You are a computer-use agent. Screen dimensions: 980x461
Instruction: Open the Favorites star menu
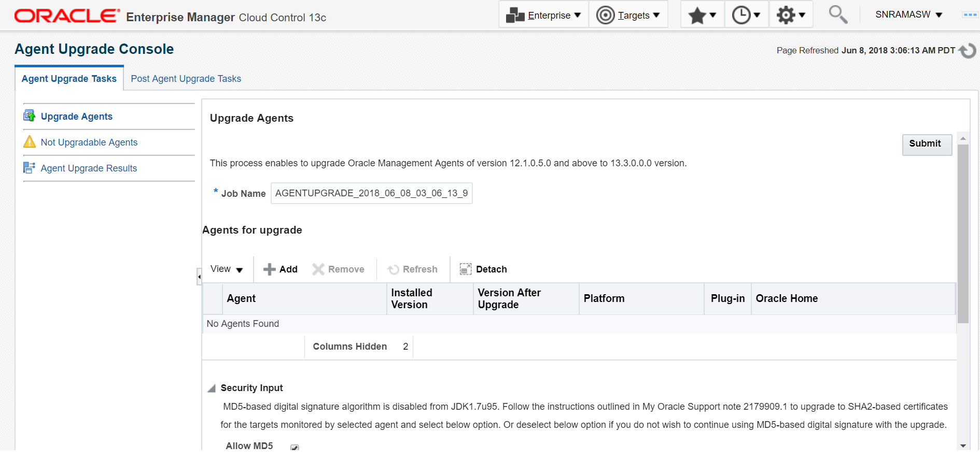(702, 15)
